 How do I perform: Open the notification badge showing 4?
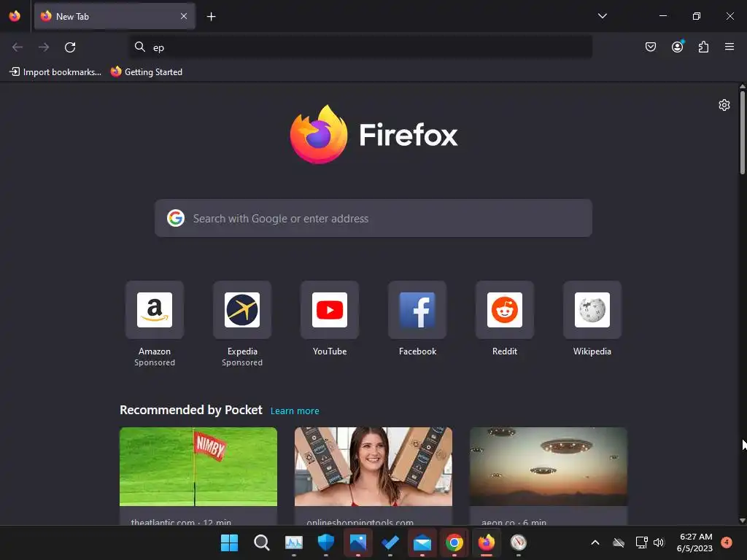(727, 542)
